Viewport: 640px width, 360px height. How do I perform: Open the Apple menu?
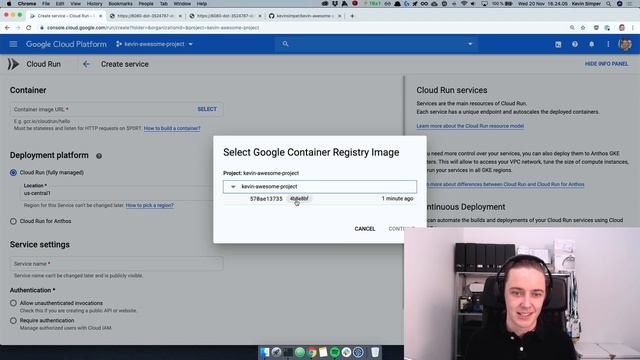[9, 4]
